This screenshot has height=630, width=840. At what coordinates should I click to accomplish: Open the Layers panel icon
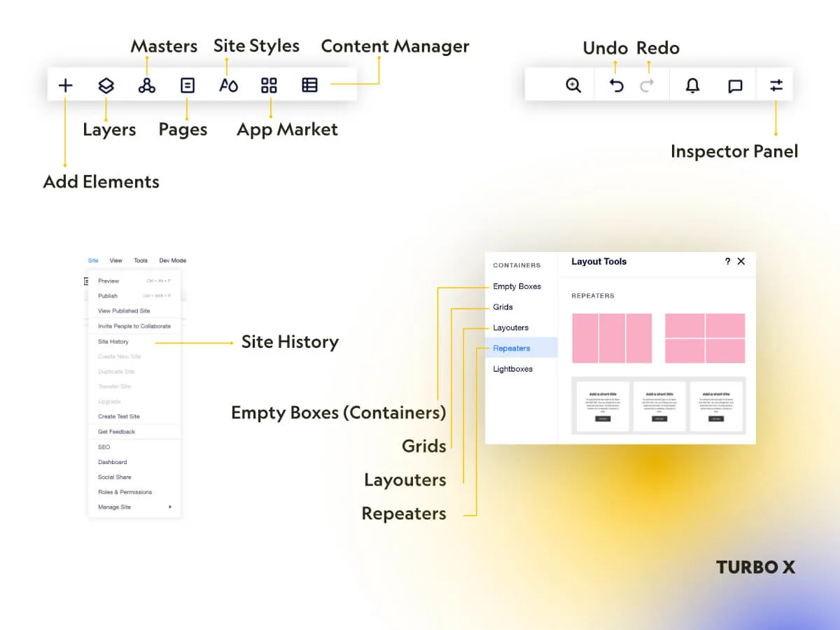[106, 85]
